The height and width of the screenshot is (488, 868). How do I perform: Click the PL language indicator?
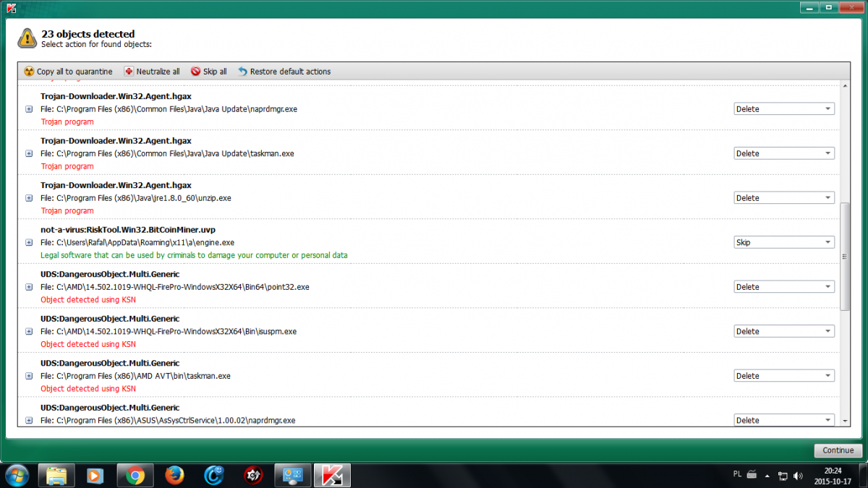tap(737, 474)
